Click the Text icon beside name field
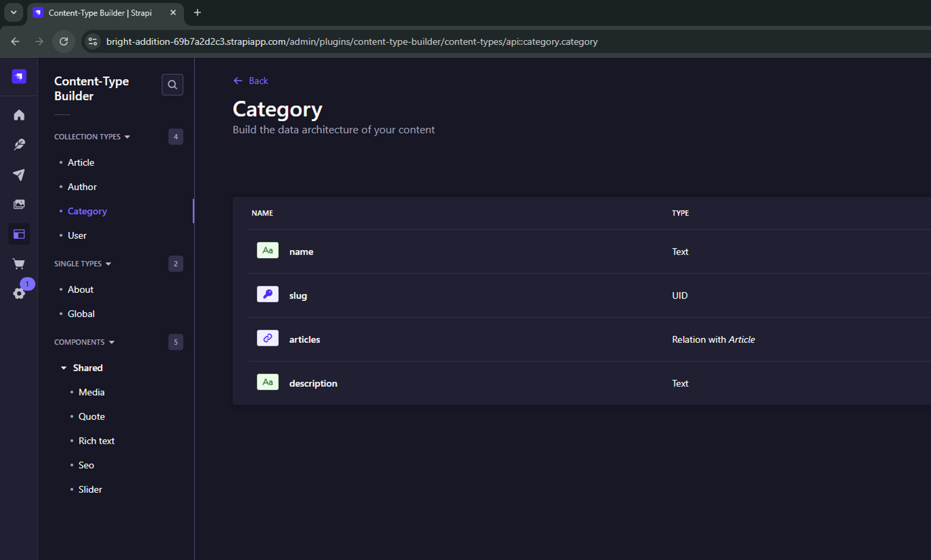Image resolution: width=931 pixels, height=560 pixels. (x=268, y=250)
